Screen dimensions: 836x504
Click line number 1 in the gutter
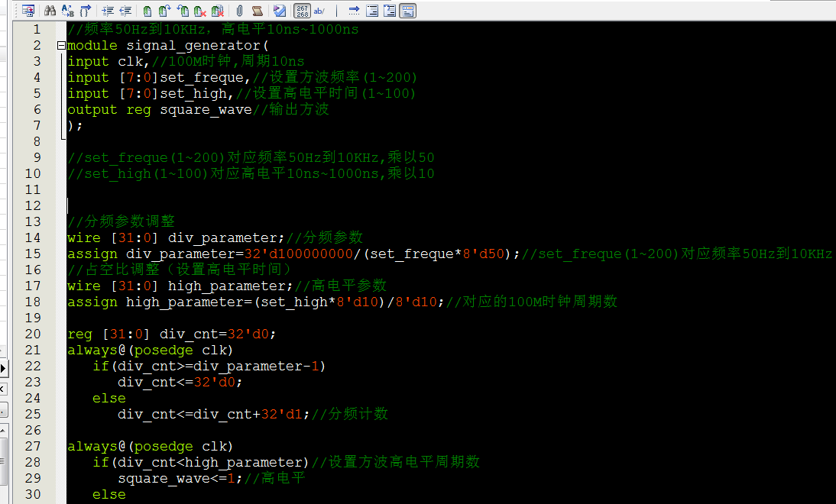click(x=37, y=29)
